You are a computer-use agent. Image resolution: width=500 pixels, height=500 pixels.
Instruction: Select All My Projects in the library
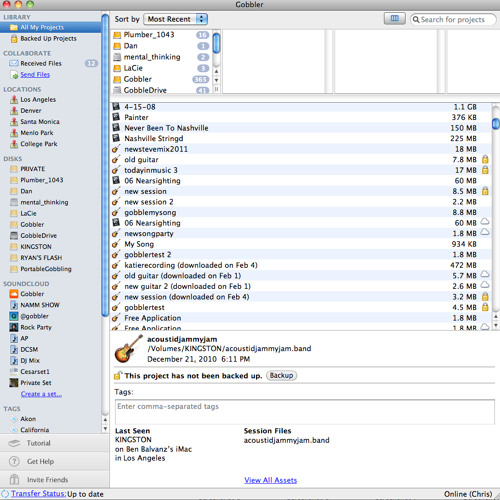51,27
